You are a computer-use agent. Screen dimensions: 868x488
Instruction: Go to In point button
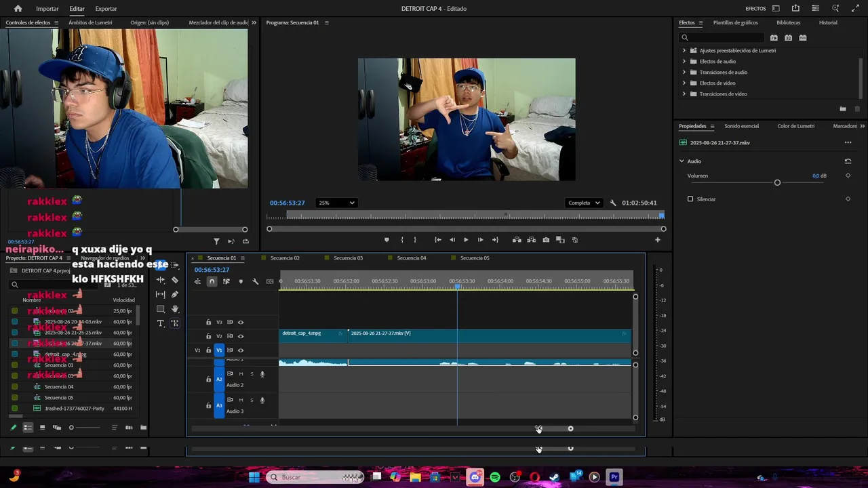[438, 240]
